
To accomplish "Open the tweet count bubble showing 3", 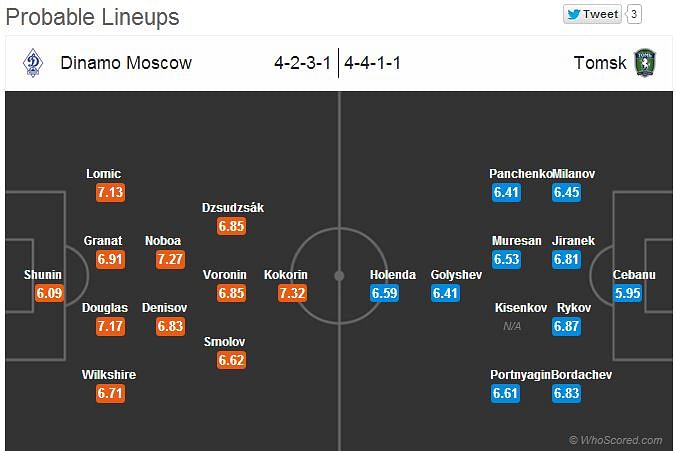I will click(634, 15).
